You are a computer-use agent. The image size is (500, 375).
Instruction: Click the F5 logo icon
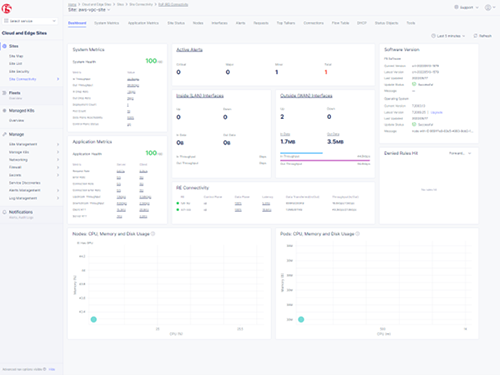tap(7, 8)
